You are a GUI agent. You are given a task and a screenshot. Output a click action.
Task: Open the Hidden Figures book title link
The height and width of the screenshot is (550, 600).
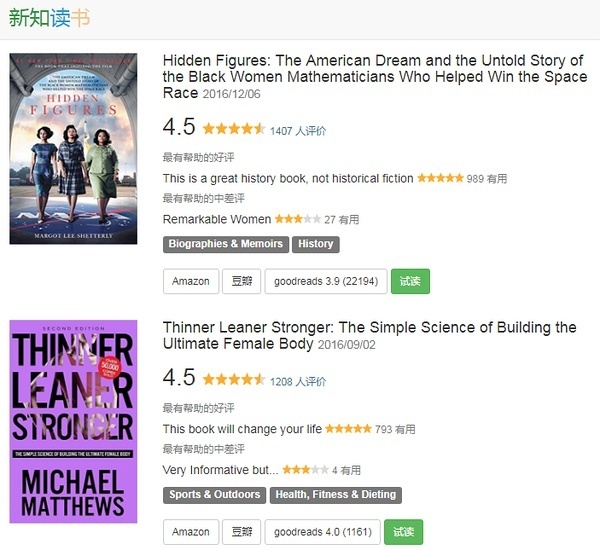[x=375, y=77]
